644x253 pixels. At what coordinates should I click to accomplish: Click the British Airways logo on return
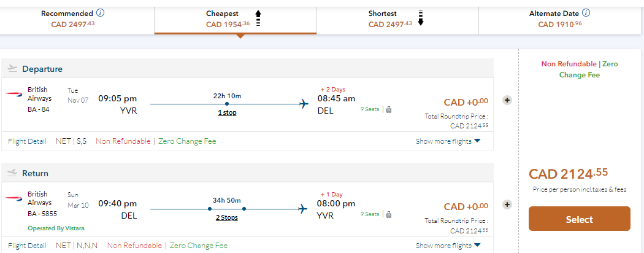(x=13, y=198)
